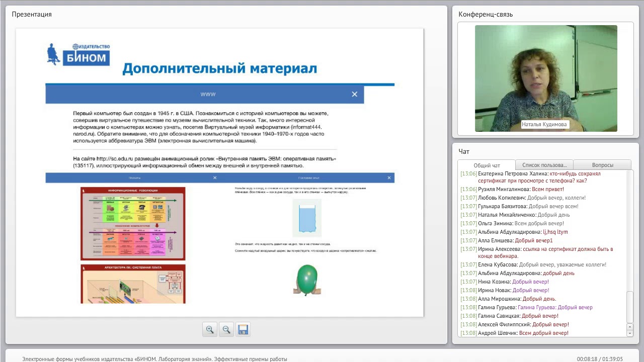Image resolution: width=644 pixels, height=362 pixels.
Task: Close the www panel with X
Action: 355,94
